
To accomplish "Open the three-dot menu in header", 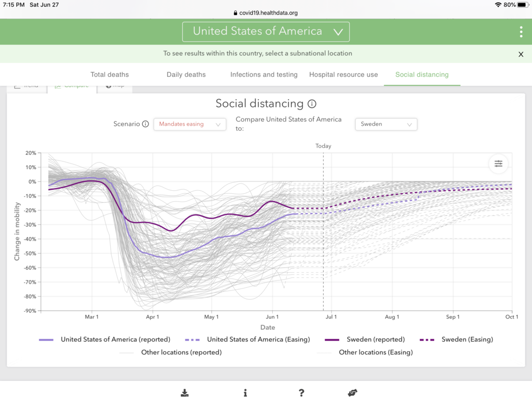I will pyautogui.click(x=521, y=32).
